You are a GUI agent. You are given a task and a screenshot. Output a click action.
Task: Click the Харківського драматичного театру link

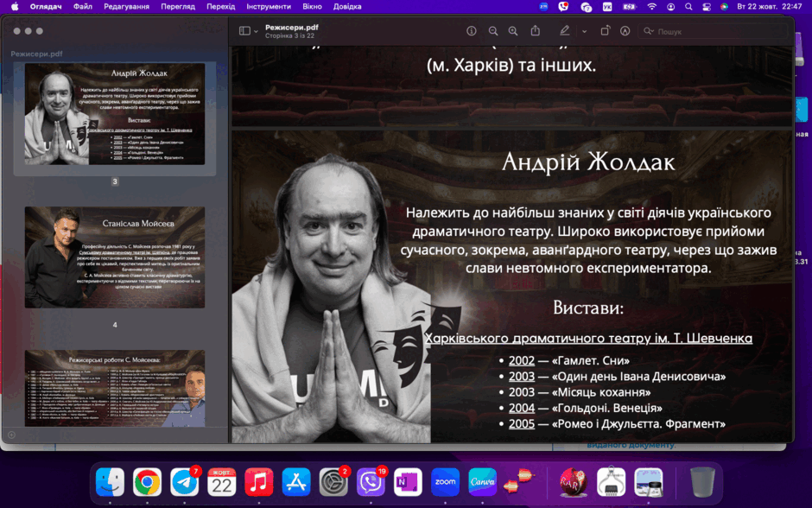(x=588, y=338)
